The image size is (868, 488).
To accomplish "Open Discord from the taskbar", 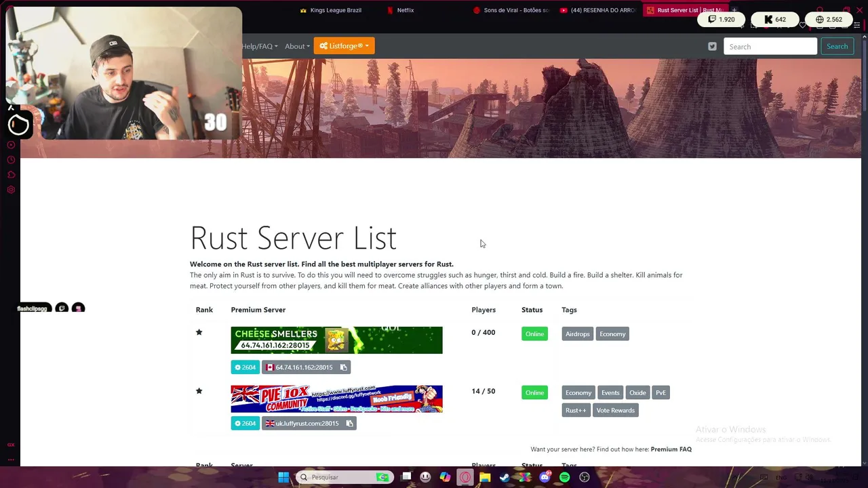I will (x=545, y=477).
